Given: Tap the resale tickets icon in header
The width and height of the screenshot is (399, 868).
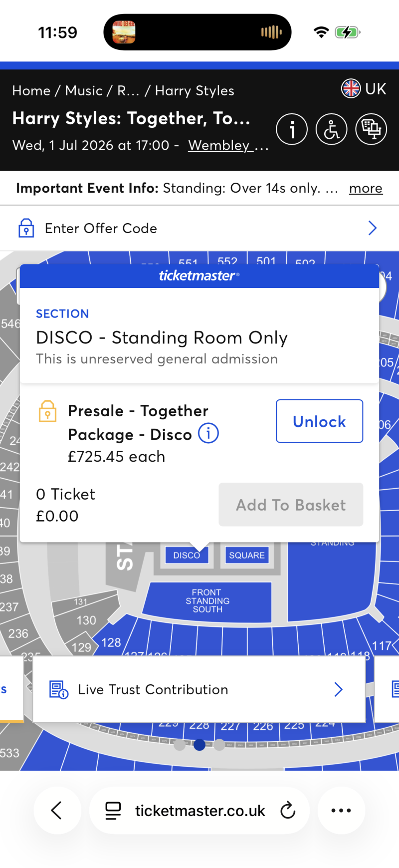Looking at the screenshot, I should tap(371, 129).
